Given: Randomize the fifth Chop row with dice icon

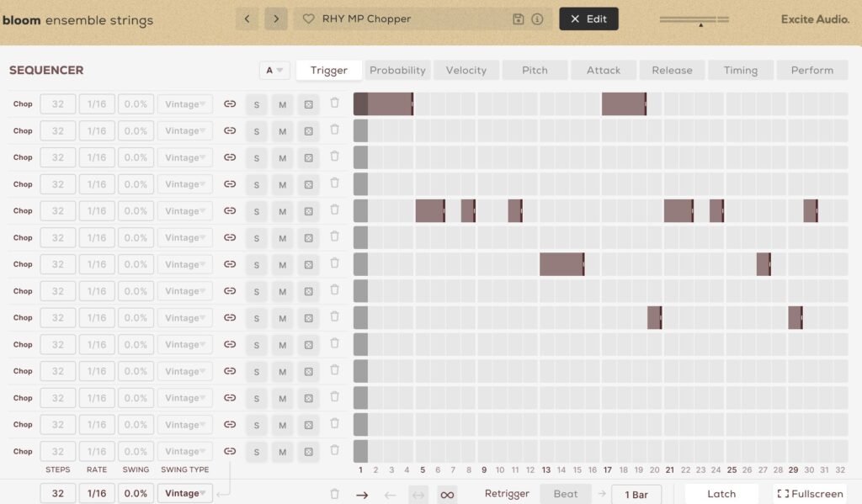Looking at the screenshot, I should click(309, 211).
